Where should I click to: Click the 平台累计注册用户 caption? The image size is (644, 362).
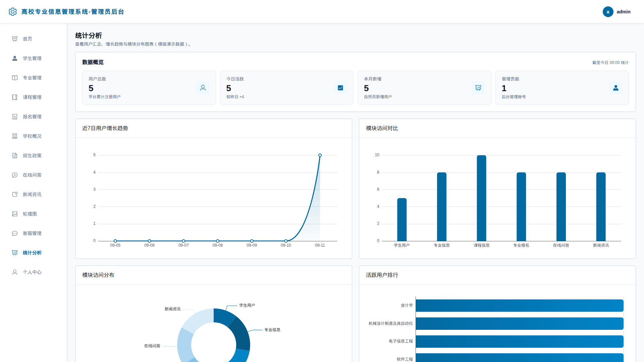[x=105, y=97]
